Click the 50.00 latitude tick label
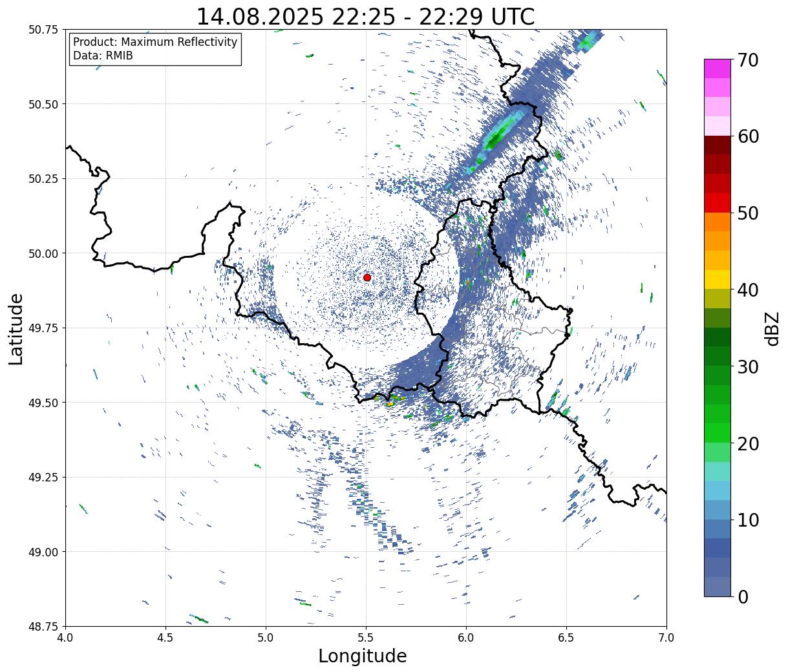The height and width of the screenshot is (672, 788). point(43,253)
